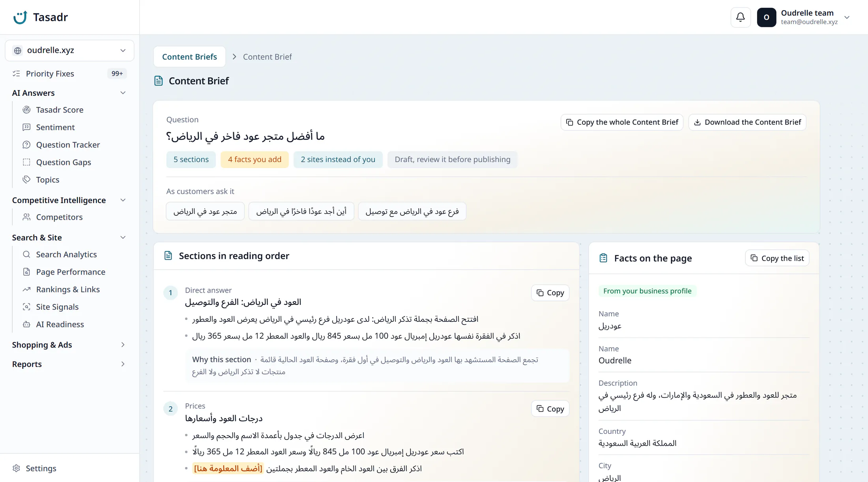Download the Content Brief
The width and height of the screenshot is (868, 482).
click(747, 122)
